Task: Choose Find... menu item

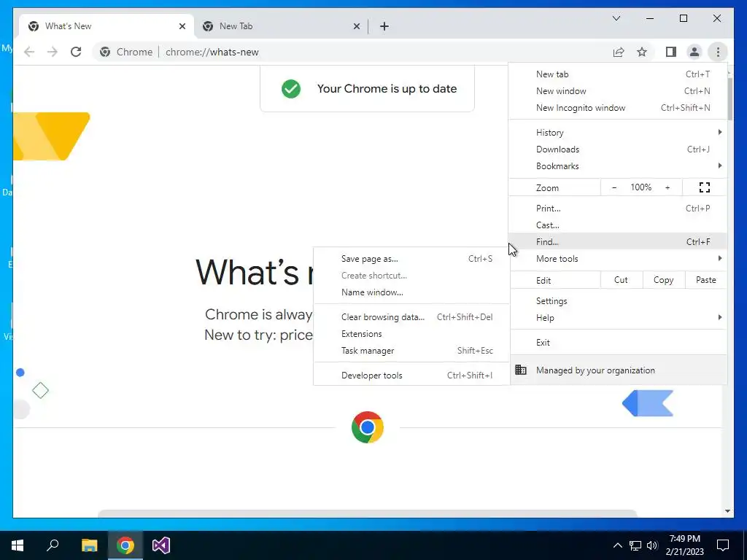Action: click(x=618, y=242)
